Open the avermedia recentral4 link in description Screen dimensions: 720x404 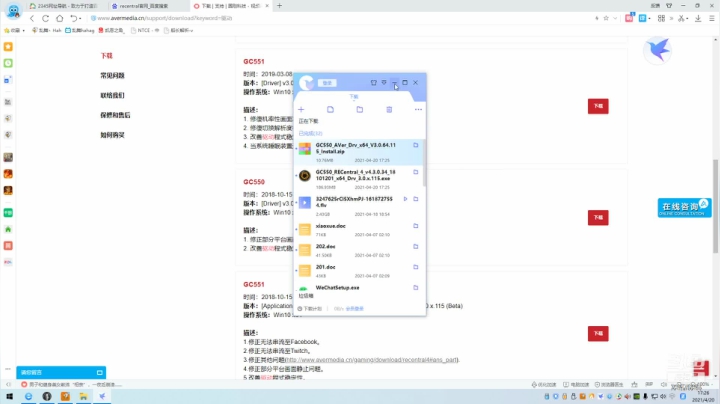click(x=371, y=359)
